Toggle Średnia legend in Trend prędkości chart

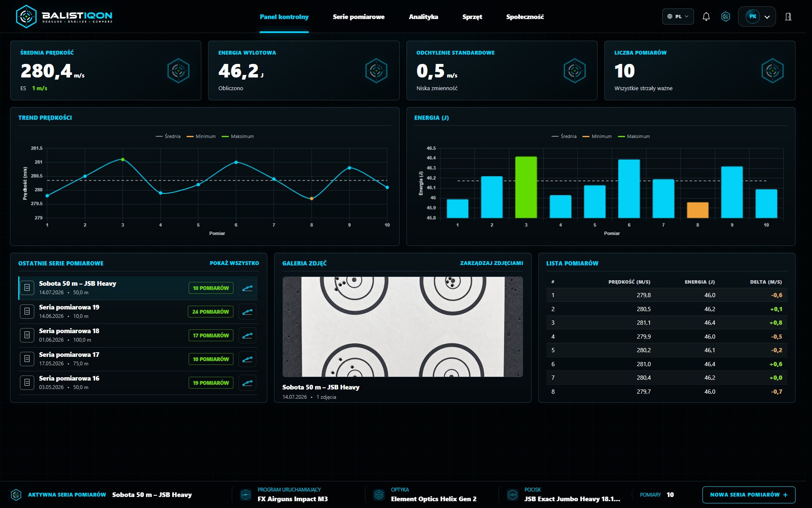coord(168,136)
